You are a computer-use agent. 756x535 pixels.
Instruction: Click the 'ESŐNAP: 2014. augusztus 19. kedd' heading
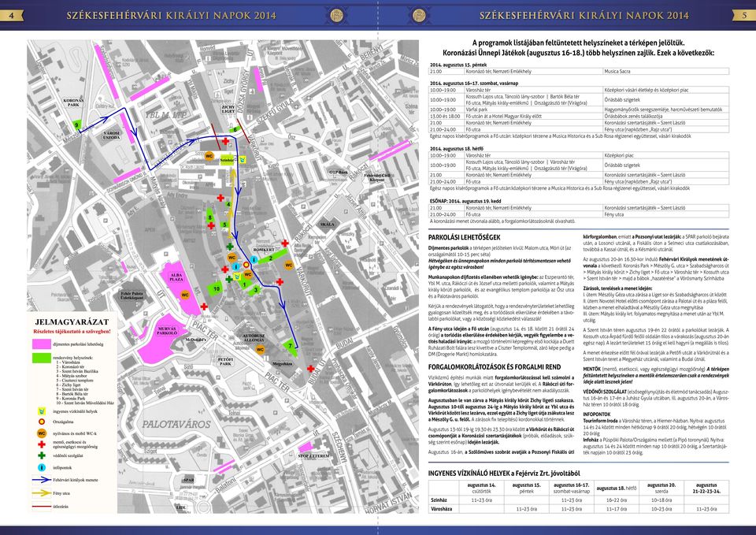465,201
